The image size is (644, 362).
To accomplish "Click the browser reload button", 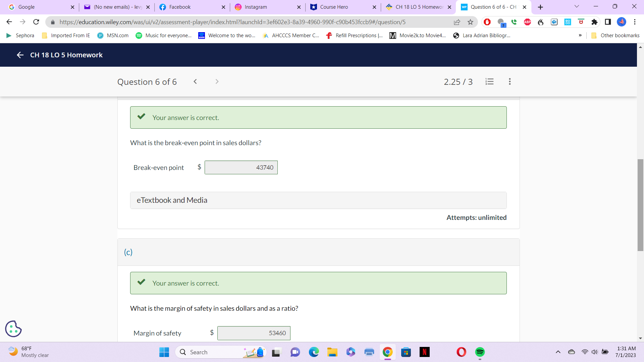I will click(36, 22).
